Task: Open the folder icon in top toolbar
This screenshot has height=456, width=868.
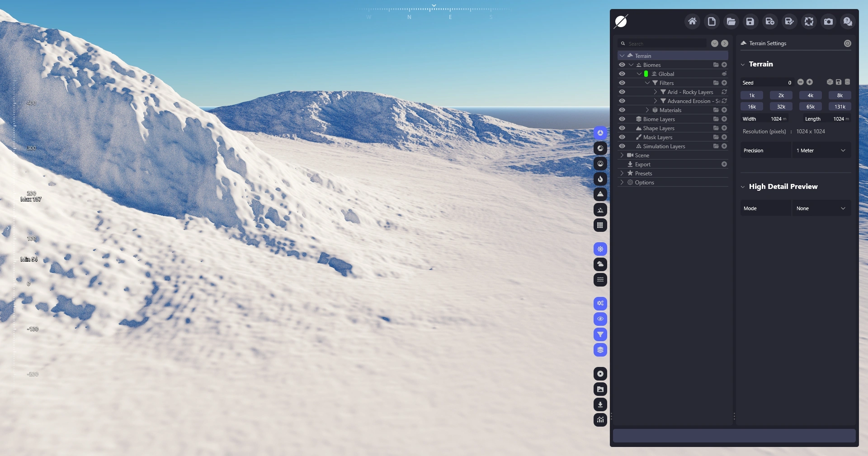Action: click(731, 21)
